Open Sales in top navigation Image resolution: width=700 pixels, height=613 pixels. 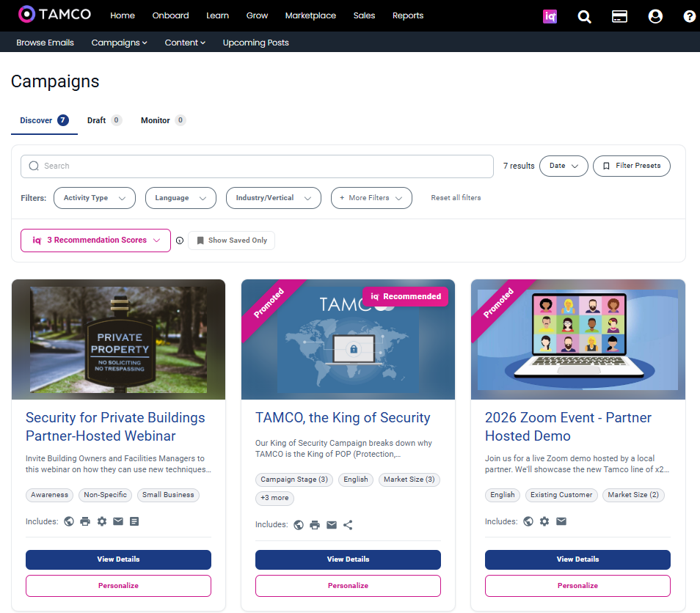364,15
